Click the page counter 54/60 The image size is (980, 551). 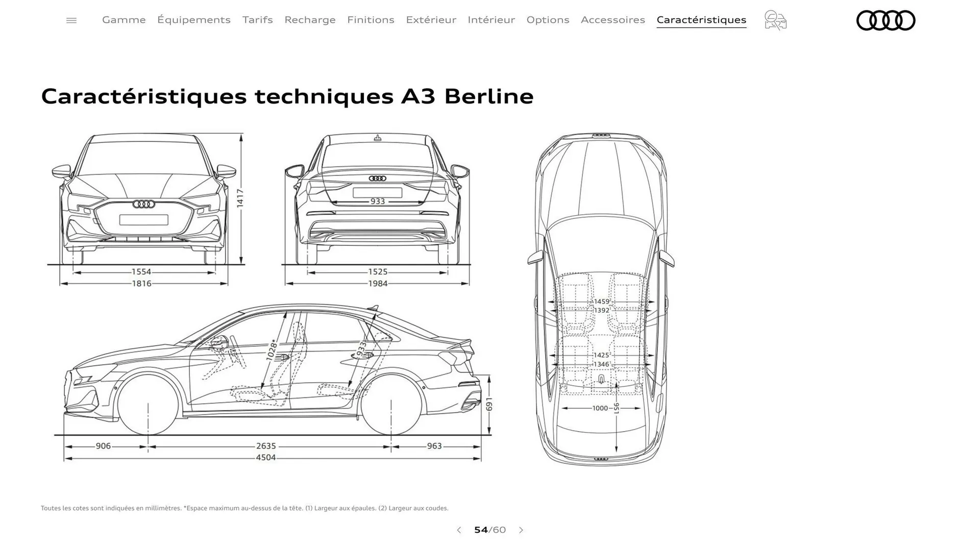489,530
